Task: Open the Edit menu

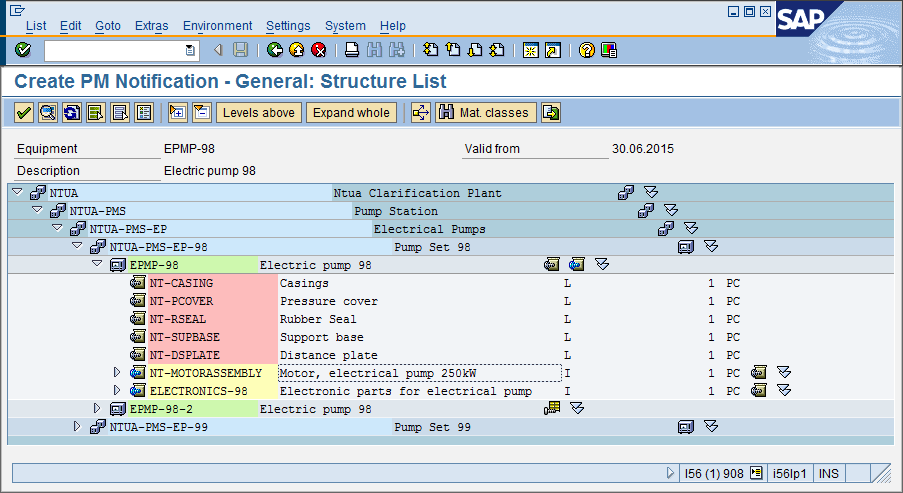Action: pos(70,26)
